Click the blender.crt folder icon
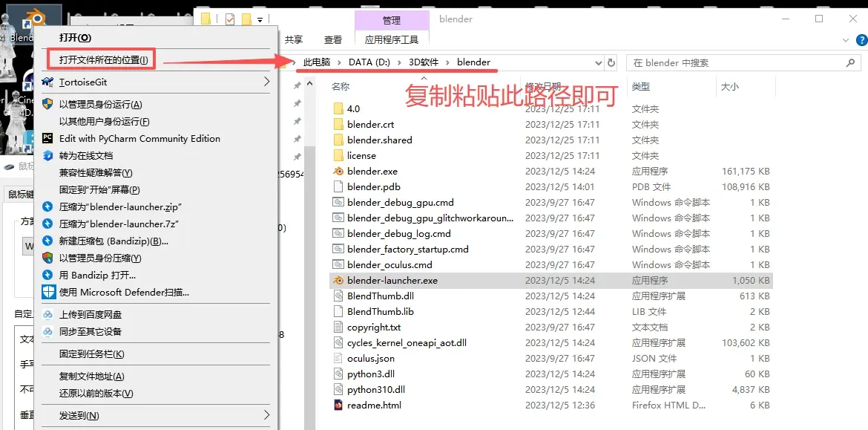Image resolution: width=868 pixels, height=430 pixels. [338, 124]
